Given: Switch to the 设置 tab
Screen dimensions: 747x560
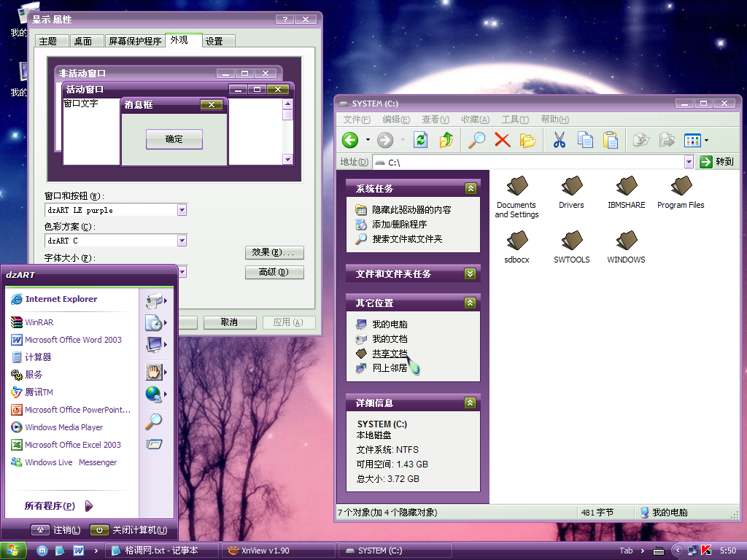Looking at the screenshot, I should tap(219, 42).
